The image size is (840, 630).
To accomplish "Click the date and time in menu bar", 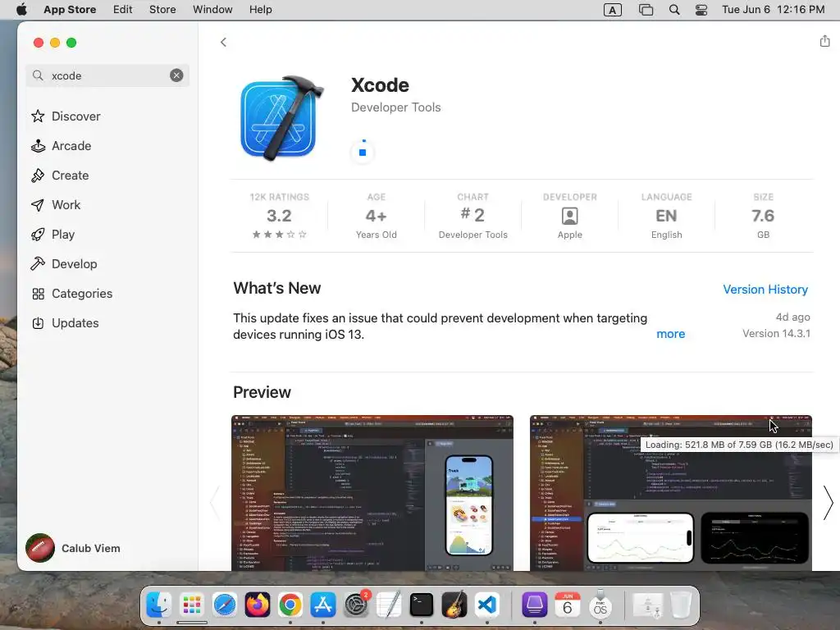I will (x=773, y=9).
